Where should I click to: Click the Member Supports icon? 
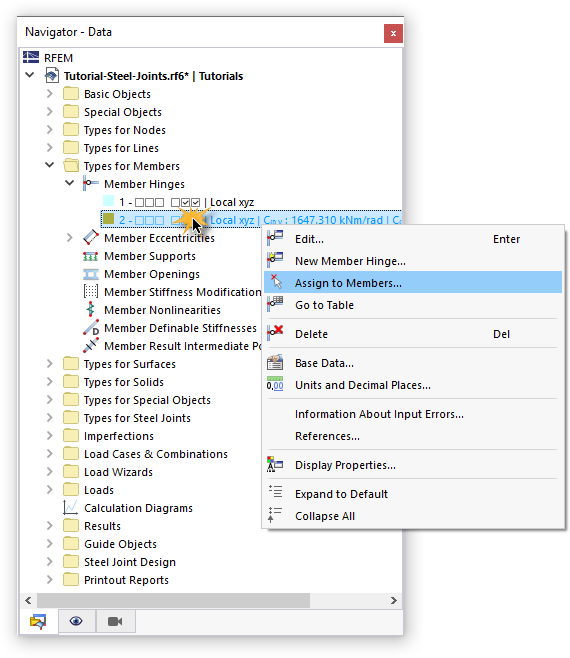(91, 256)
